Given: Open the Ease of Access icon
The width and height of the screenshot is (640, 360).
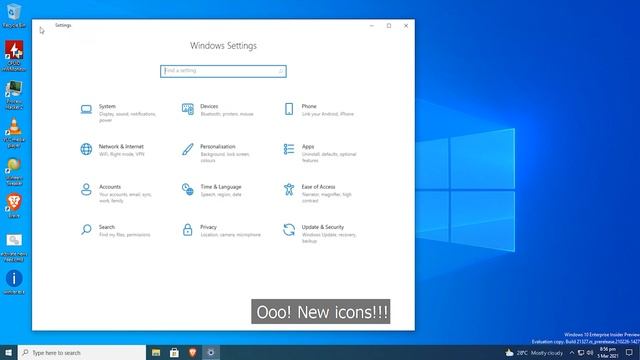Looking at the screenshot, I should 289,189.
